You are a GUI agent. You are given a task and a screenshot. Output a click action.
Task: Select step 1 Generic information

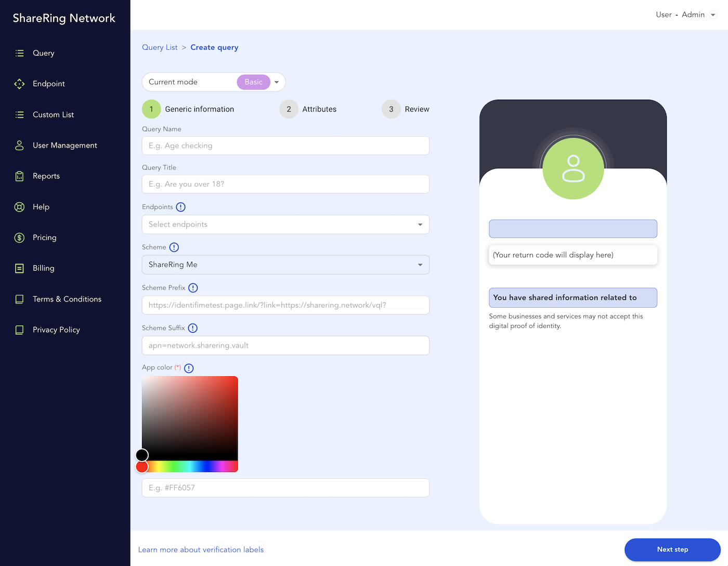click(188, 109)
